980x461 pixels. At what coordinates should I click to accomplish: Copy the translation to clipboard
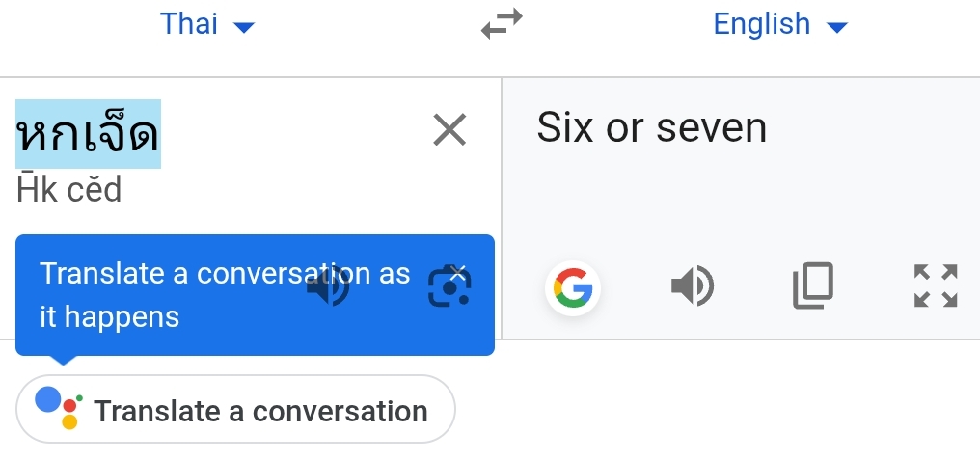point(812,286)
